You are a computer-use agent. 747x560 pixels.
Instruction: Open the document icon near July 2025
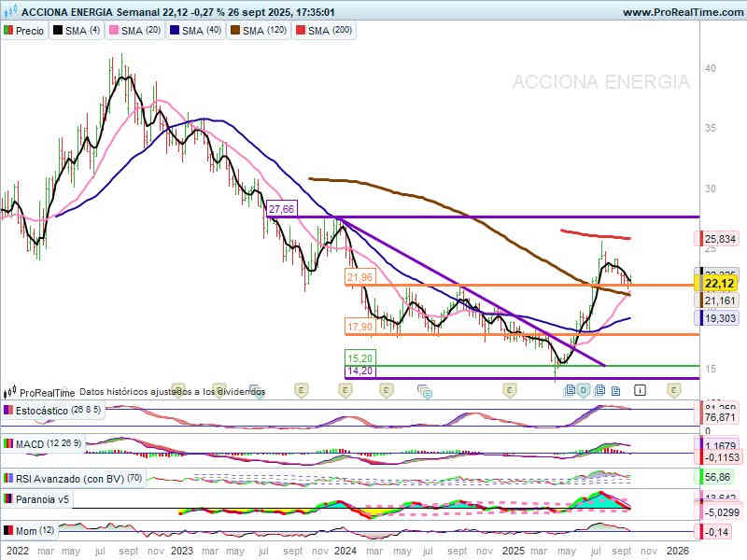pos(600,390)
